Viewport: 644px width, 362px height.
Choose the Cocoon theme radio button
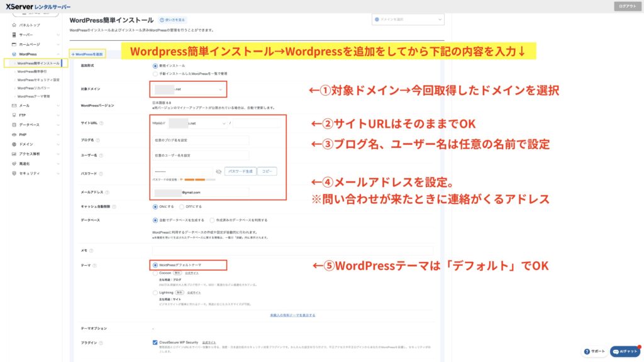point(155,274)
